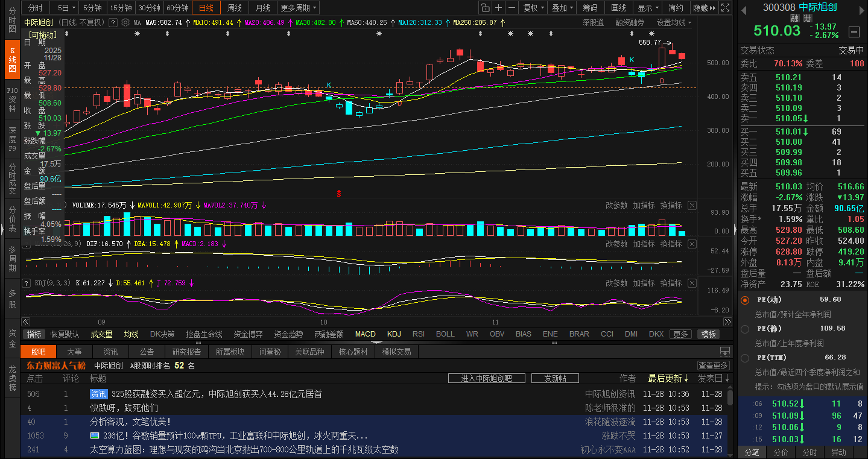Click bottom panel dock icon

point(725,352)
